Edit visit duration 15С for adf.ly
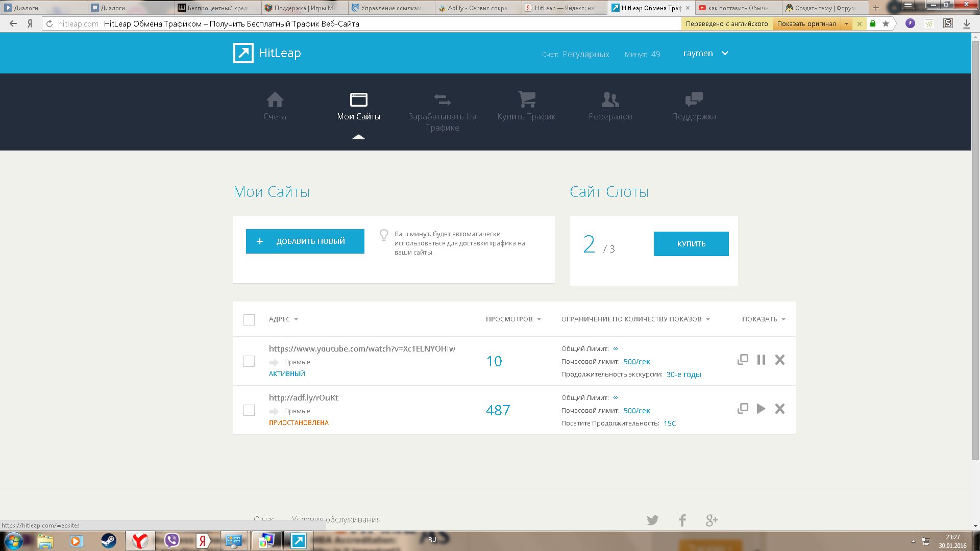 [670, 423]
